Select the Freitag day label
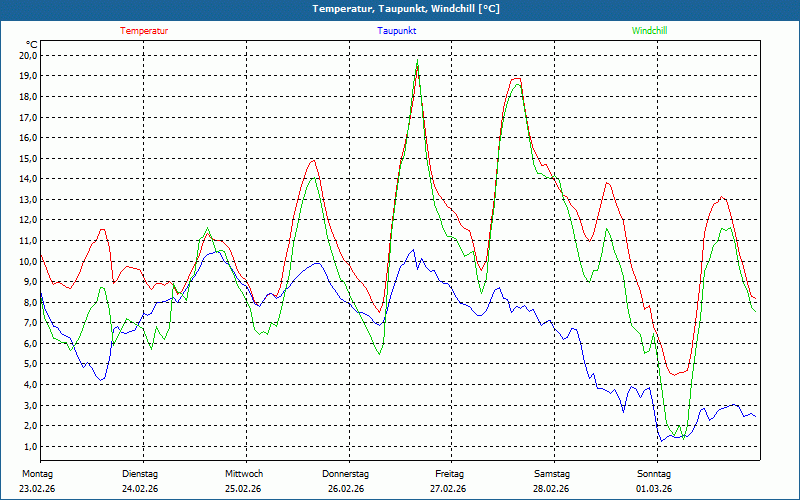The width and height of the screenshot is (800, 500). (449, 474)
